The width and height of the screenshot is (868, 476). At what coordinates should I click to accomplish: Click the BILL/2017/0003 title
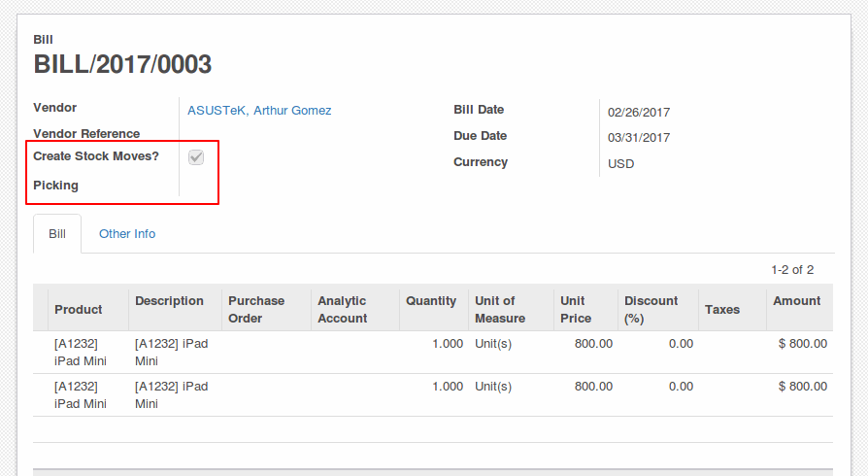122,64
